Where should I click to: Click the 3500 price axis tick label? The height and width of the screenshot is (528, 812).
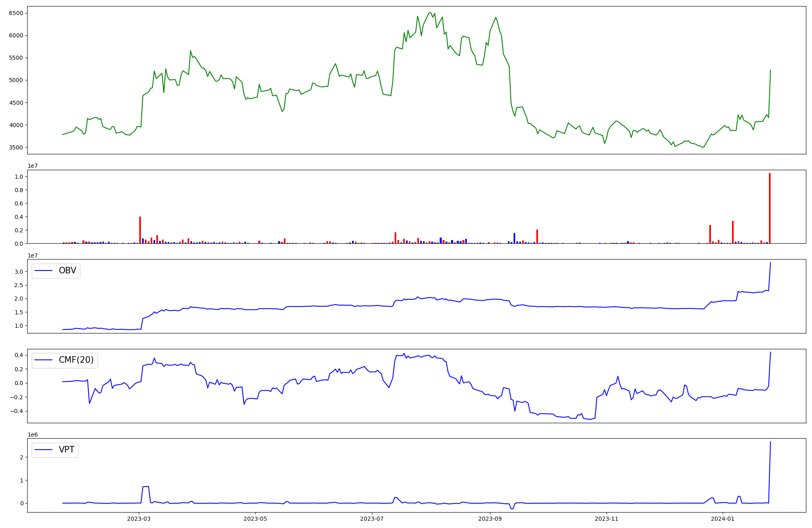point(15,147)
